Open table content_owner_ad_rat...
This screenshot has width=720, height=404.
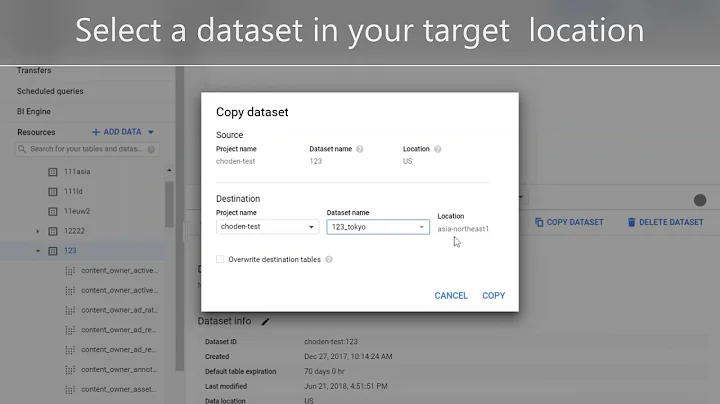coord(119,310)
